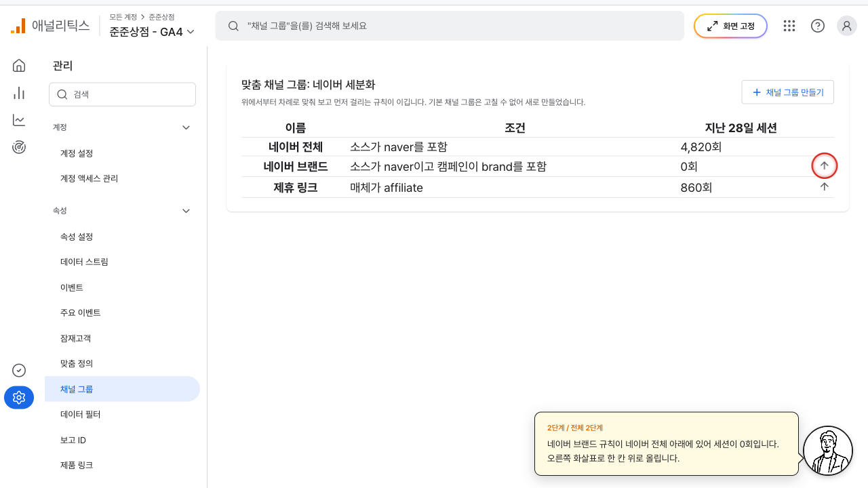Click the 화면 고정 button

[x=730, y=26]
